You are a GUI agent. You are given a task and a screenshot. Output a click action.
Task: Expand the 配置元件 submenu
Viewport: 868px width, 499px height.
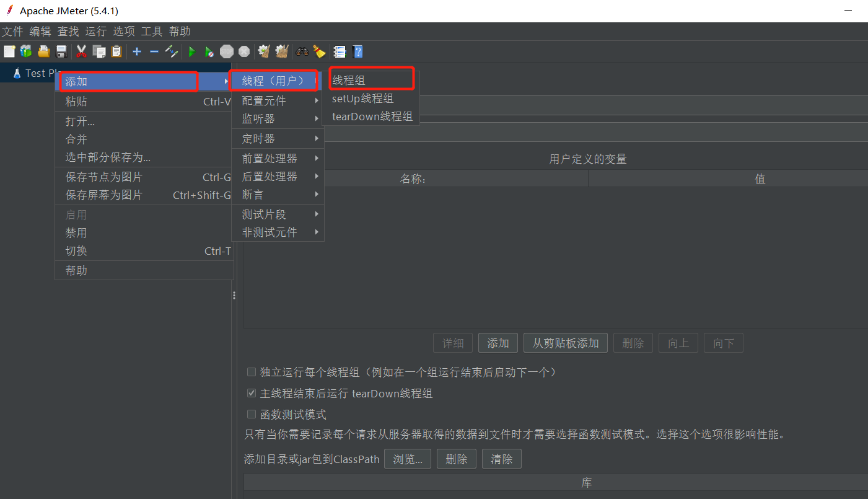point(278,100)
